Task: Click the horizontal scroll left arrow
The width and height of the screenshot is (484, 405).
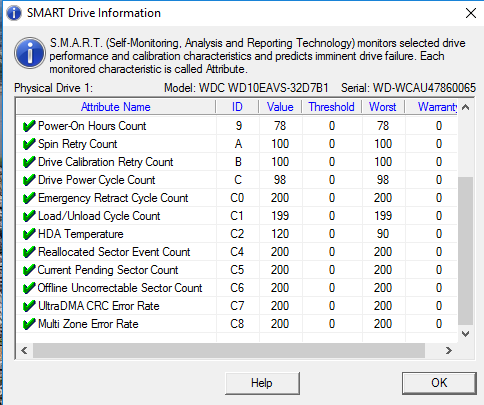Action: [24, 351]
